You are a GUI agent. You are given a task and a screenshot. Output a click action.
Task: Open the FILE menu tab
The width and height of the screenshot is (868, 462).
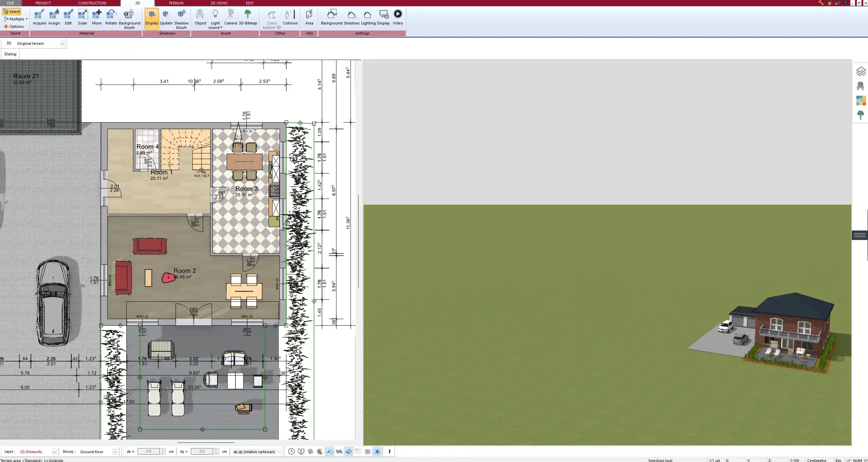(11, 3)
